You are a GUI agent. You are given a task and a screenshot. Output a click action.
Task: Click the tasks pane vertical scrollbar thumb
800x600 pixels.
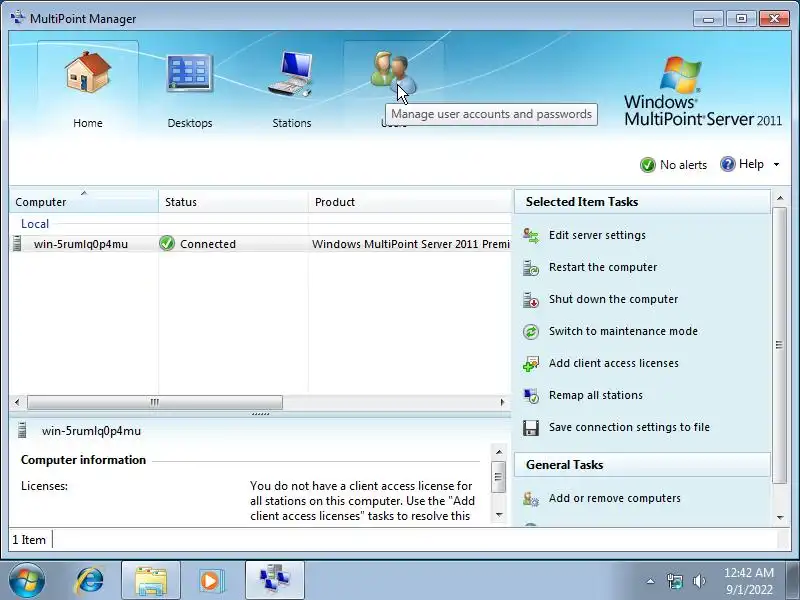(x=780, y=345)
